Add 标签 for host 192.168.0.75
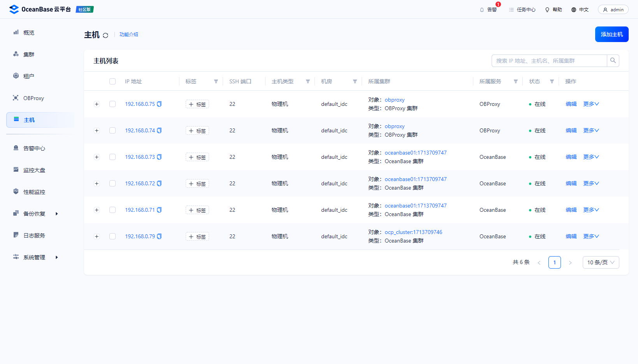Screen dimensions: 638x364 [x=197, y=104]
